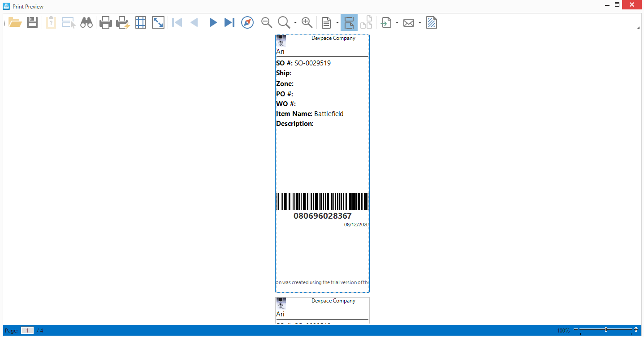Click the barcode image on the label

coord(322,201)
